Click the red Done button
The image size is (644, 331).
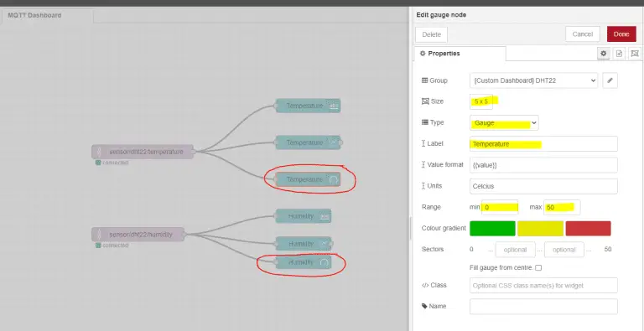(x=621, y=34)
